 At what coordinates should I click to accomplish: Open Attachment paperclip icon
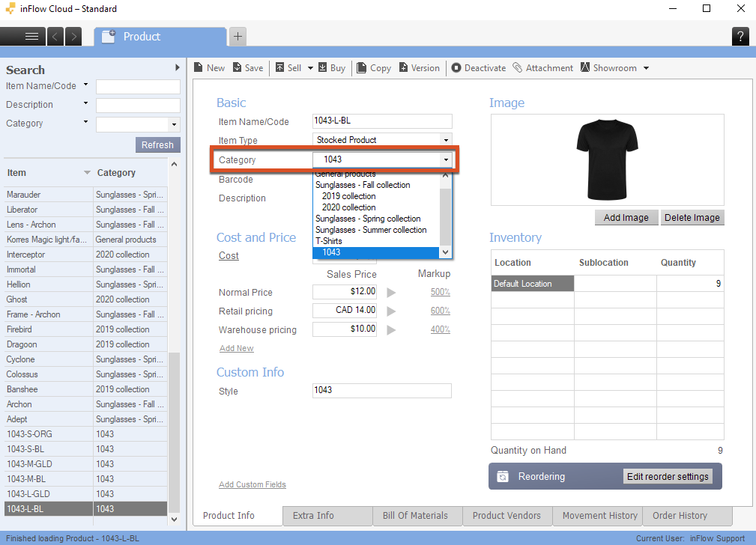click(x=518, y=68)
